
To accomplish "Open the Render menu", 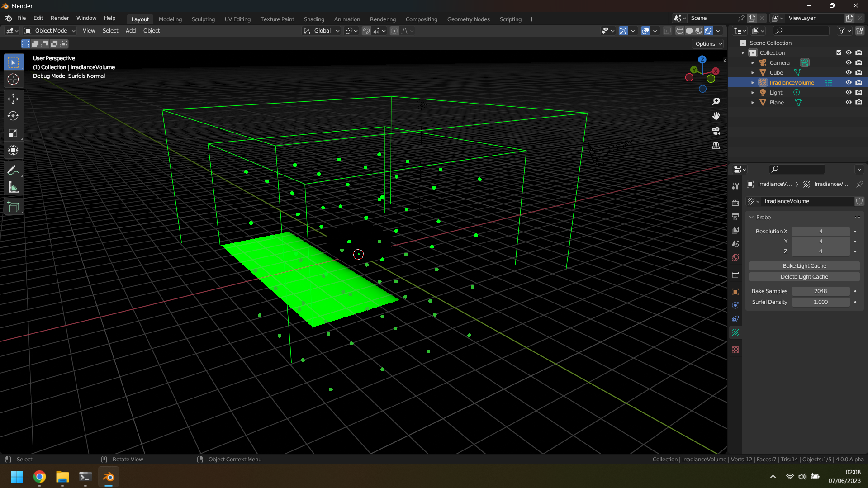I will [60, 18].
